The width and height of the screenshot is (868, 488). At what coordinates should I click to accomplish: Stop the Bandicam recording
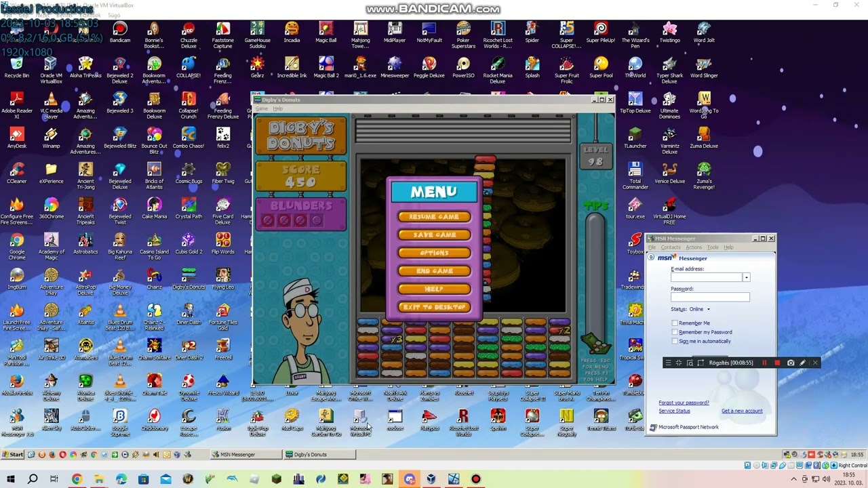[777, 363]
